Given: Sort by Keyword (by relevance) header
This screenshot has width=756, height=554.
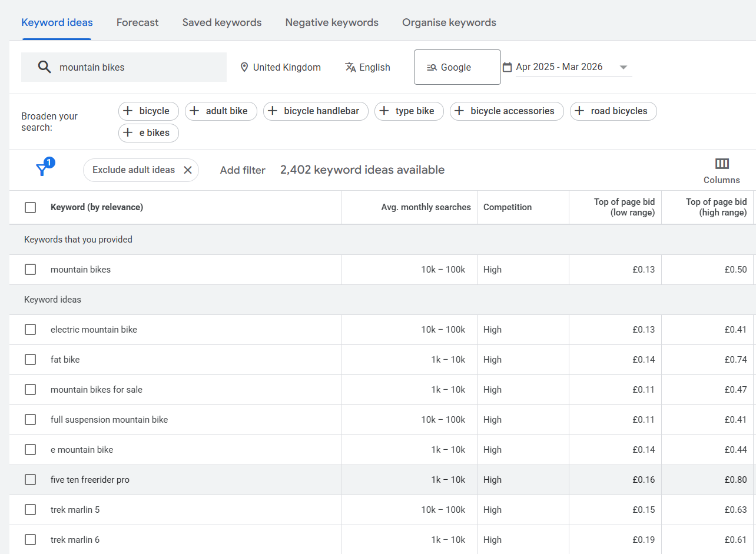Looking at the screenshot, I should point(97,207).
